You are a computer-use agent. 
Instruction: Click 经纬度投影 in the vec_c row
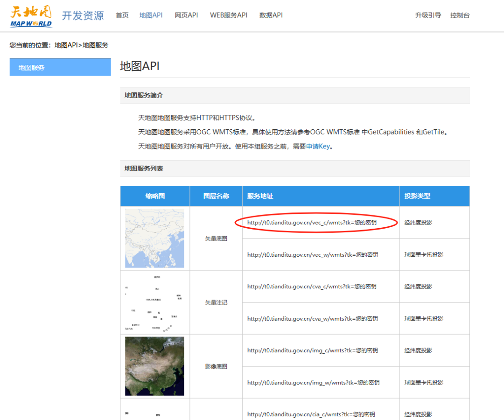coord(418,223)
